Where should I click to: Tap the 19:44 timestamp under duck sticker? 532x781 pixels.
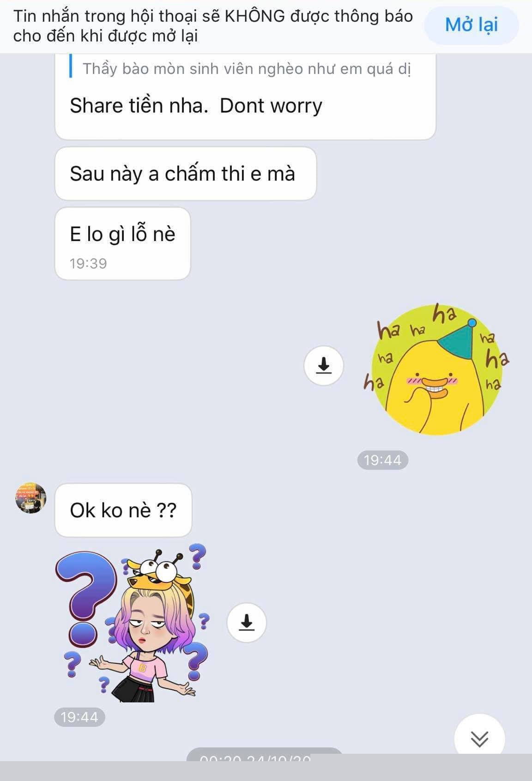coord(382,460)
